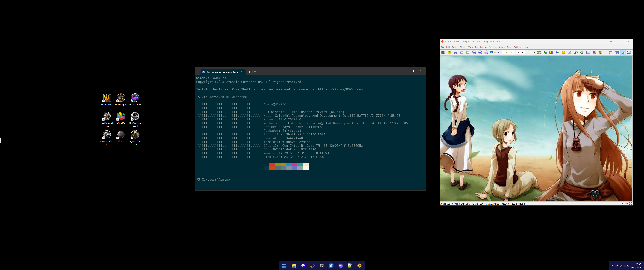
Task: Go to next image with the green right arrow
Action: pos(468,52)
